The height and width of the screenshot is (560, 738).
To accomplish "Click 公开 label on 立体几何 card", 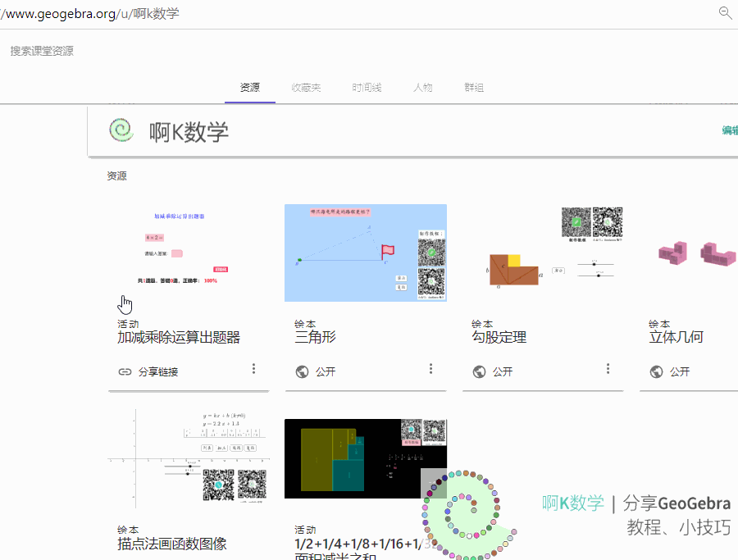I will point(680,371).
